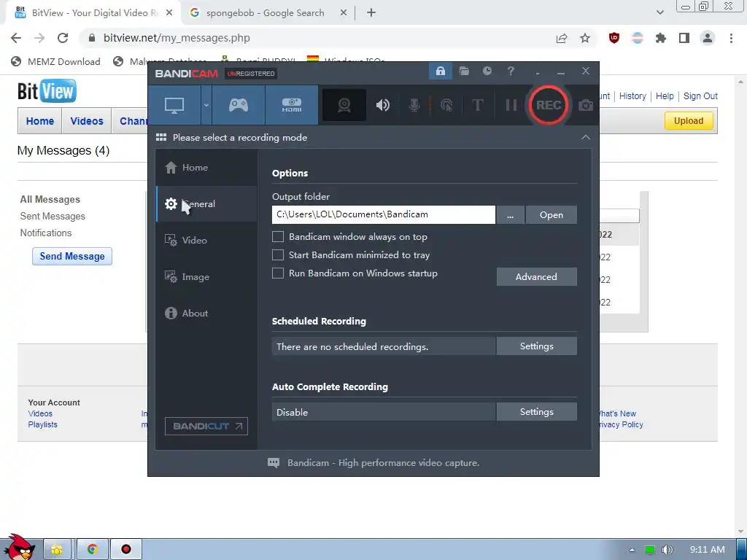The image size is (747, 560).
Task: Open BitView Help link
Action: 665,96
